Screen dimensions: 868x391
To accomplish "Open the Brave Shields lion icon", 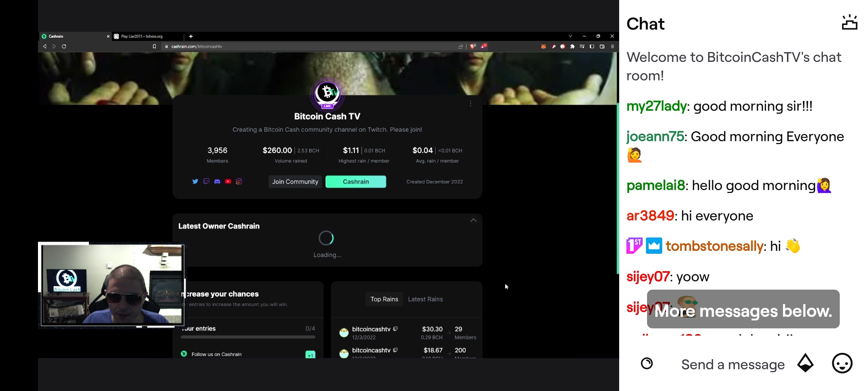I will 473,46.
